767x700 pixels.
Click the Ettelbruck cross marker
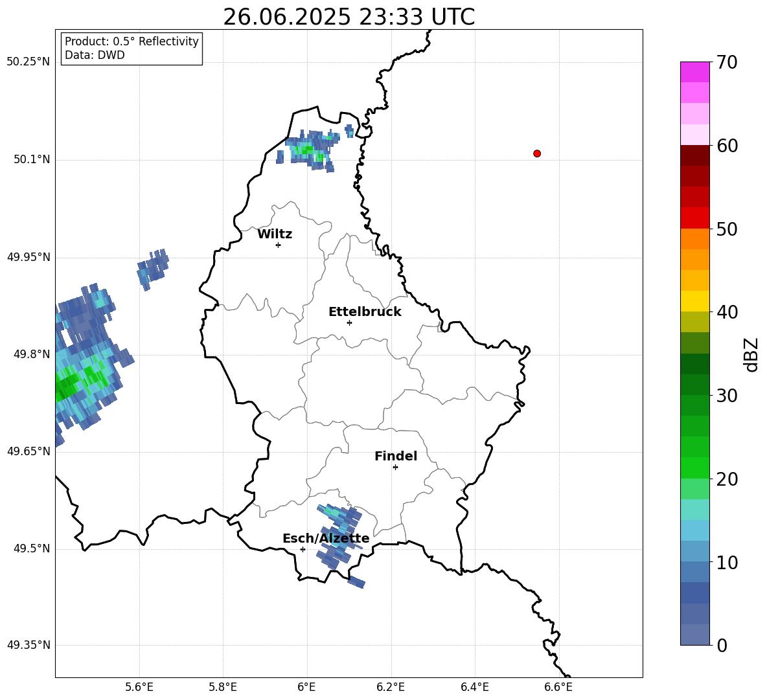[x=349, y=322]
